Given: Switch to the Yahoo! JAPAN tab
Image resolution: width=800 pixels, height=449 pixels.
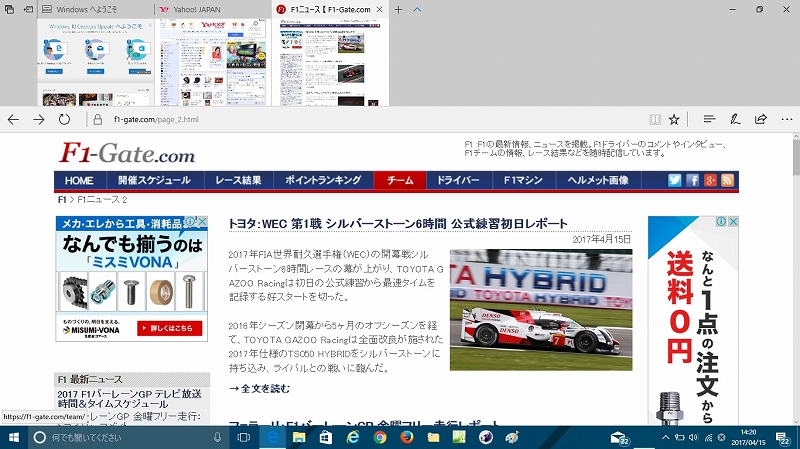Looking at the screenshot, I should point(213,9).
